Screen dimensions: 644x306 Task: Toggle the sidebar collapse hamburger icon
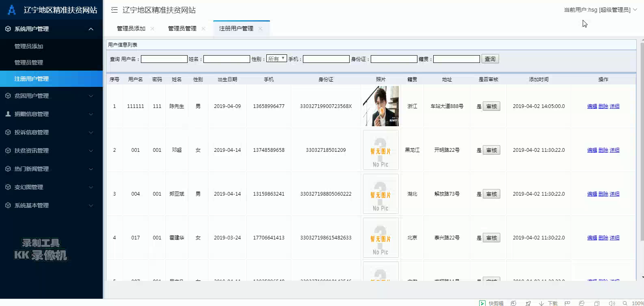(115, 10)
